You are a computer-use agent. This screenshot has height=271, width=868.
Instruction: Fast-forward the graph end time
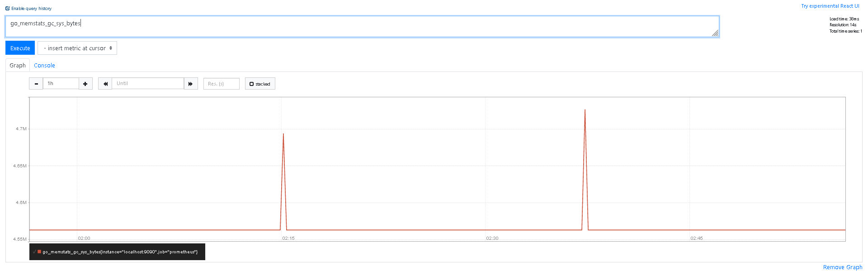pos(191,84)
